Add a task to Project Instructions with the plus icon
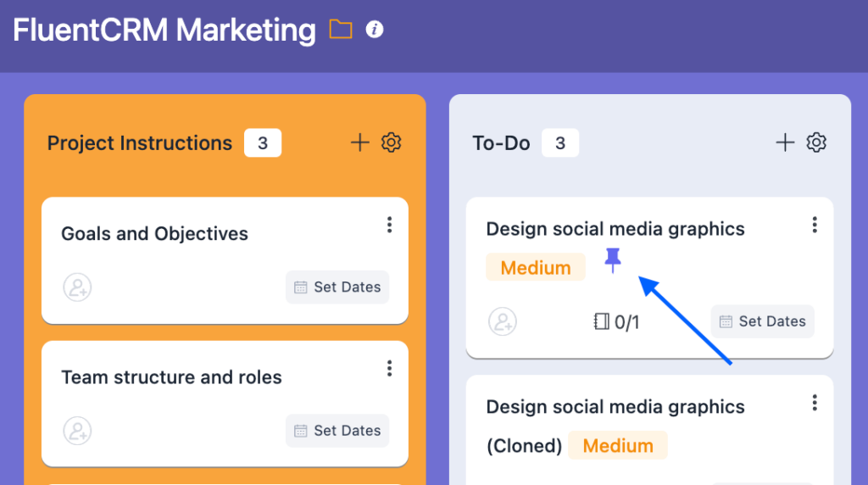Image resolution: width=868 pixels, height=485 pixels. (x=359, y=142)
